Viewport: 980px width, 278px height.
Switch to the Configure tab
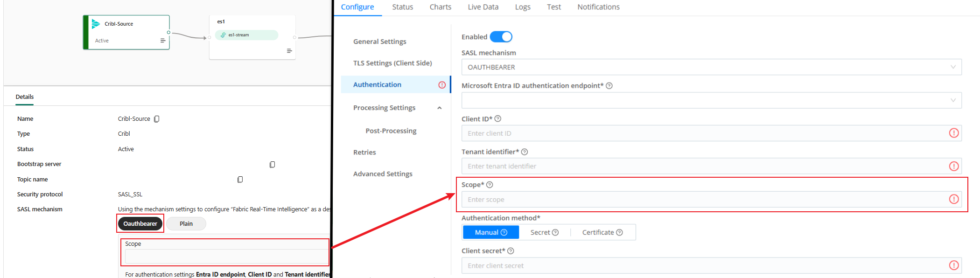357,7
